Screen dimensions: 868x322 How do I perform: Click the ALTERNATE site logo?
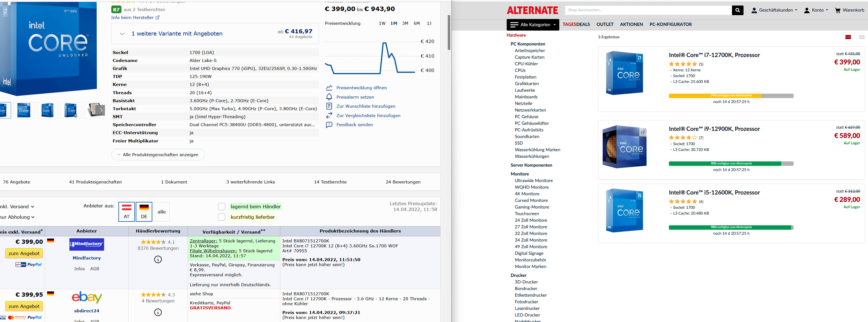tap(532, 10)
